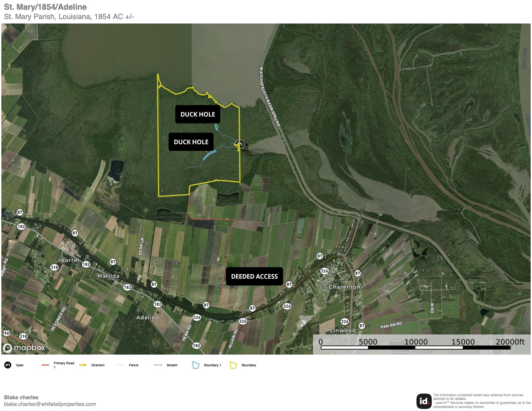Click the Land id logo in footer
The width and height of the screenshot is (532, 411).
coord(424,401)
